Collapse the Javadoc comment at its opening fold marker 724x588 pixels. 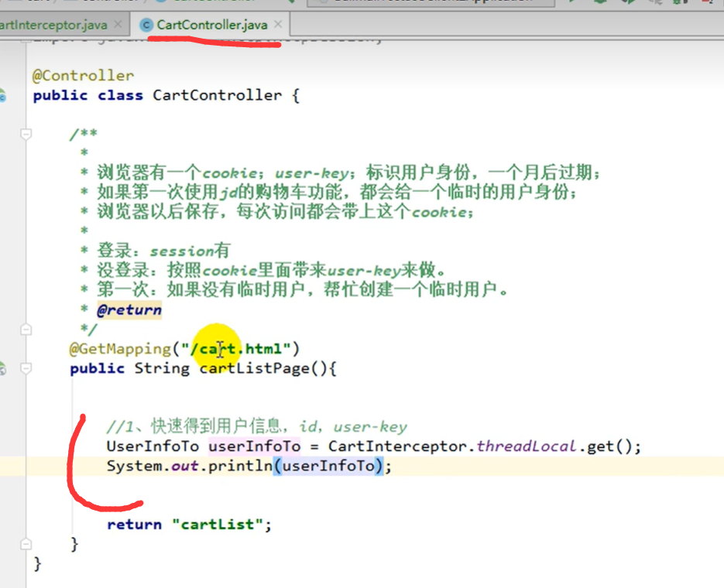[x=26, y=134]
